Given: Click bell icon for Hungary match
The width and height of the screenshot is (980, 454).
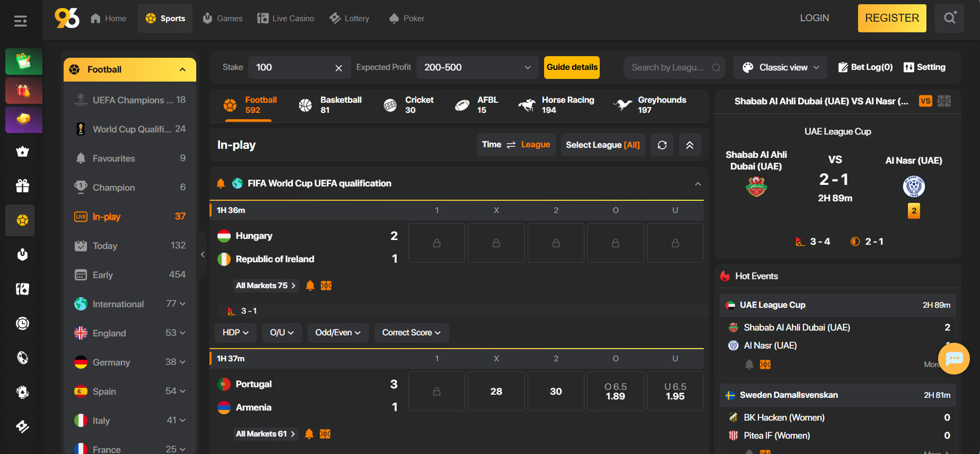Looking at the screenshot, I should pyautogui.click(x=310, y=286).
